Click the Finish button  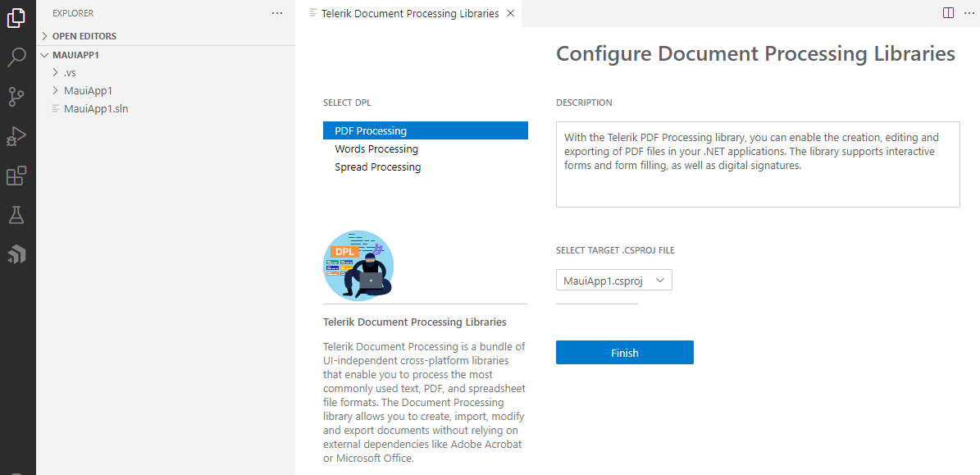tap(624, 352)
